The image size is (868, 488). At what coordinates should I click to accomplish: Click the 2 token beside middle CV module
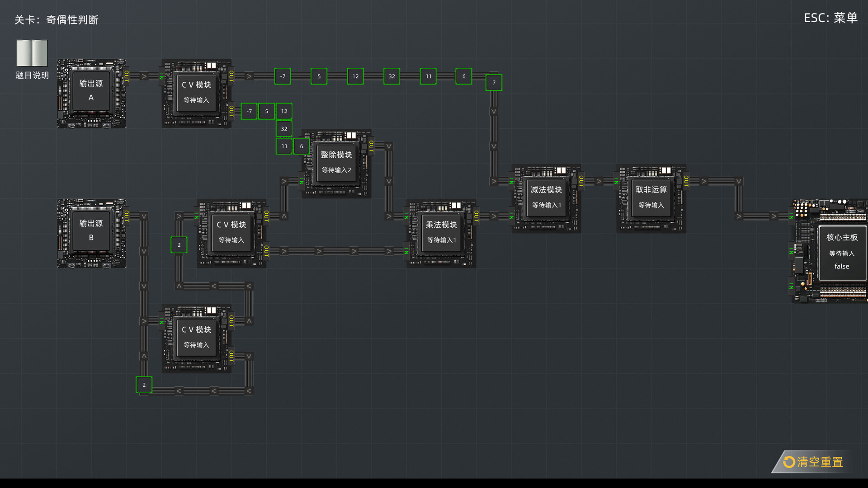pos(179,244)
